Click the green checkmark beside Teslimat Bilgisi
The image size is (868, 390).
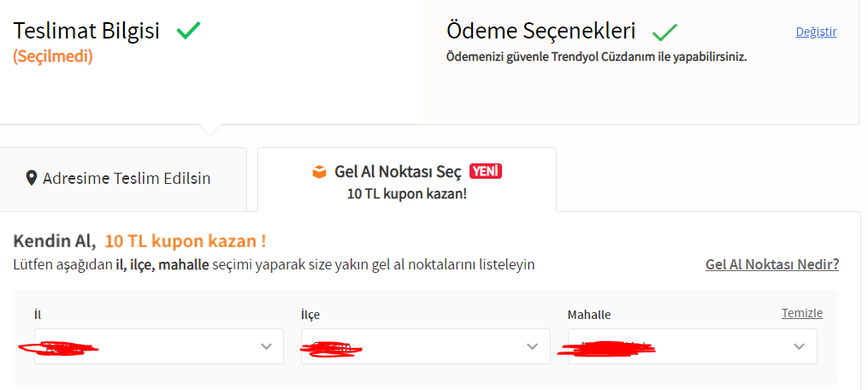188,31
